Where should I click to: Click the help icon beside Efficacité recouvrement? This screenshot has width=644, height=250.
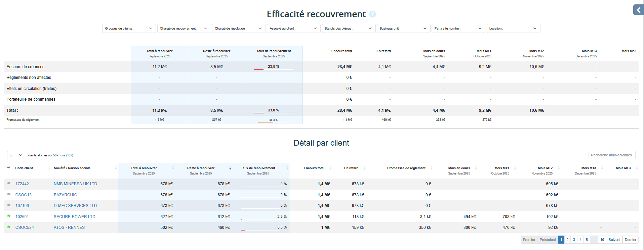pos(372,14)
